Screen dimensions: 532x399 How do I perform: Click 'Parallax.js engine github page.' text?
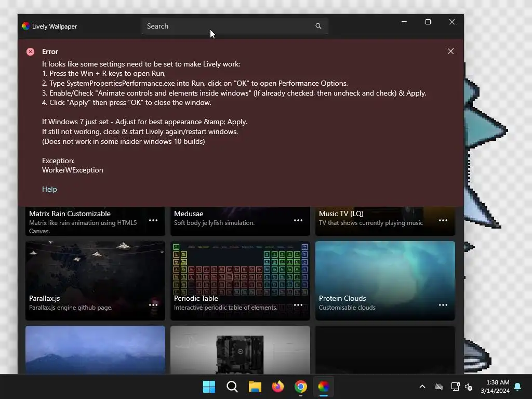[x=71, y=308]
